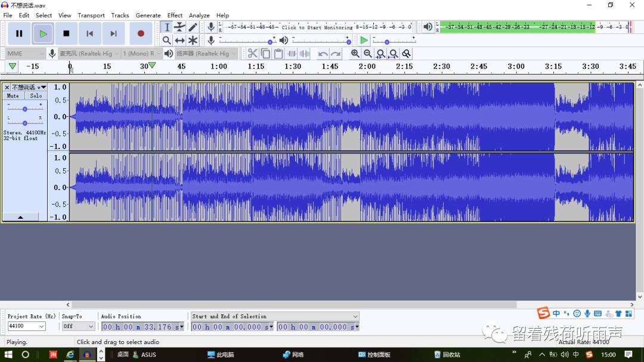The image size is (644, 362).
Task: Collapse the track with bottom arrow
Action: pos(20,218)
